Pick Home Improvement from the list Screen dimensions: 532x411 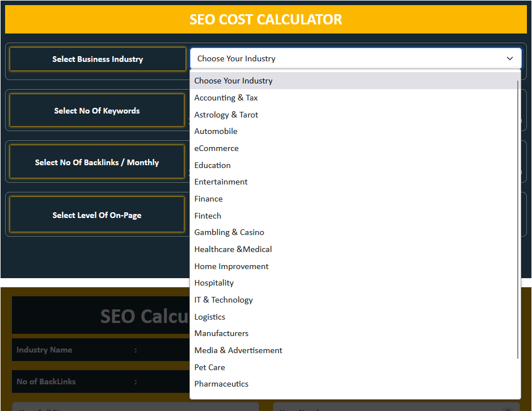[231, 266]
